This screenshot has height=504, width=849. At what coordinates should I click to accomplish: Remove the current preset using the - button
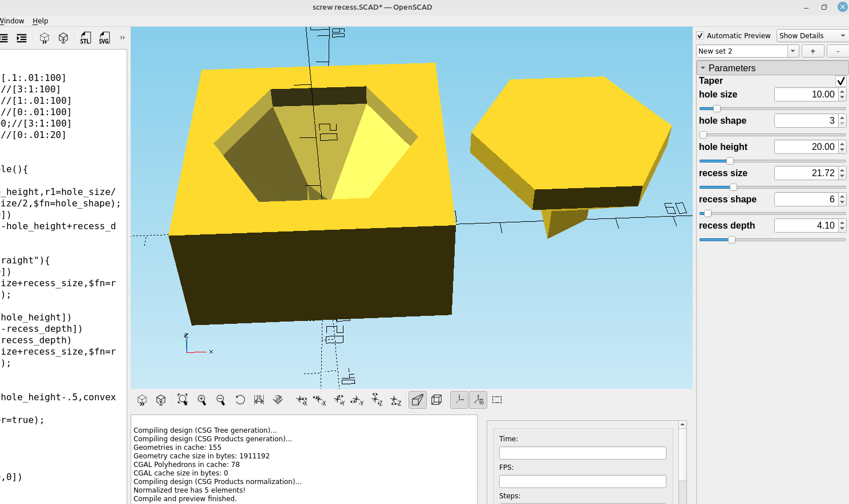pos(838,51)
